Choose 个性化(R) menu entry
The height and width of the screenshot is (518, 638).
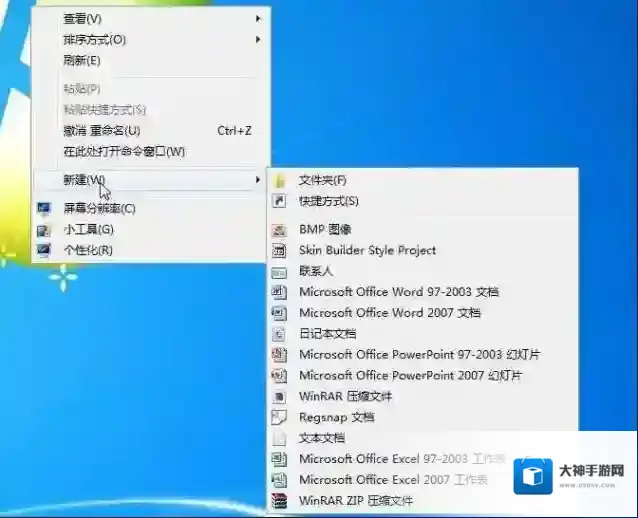coord(151,250)
